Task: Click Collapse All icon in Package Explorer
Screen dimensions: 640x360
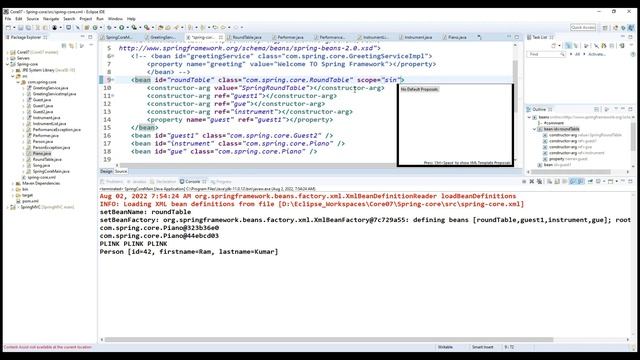Action: tap(64, 46)
